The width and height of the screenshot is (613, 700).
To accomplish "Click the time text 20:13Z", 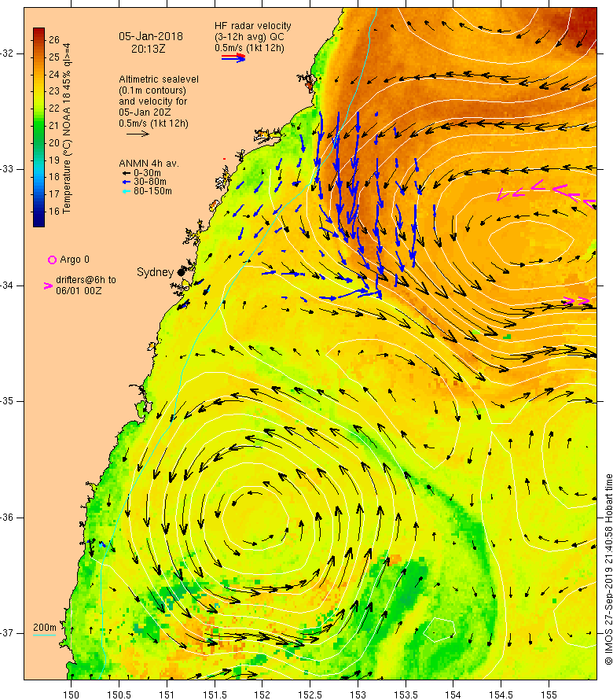I will [x=148, y=49].
